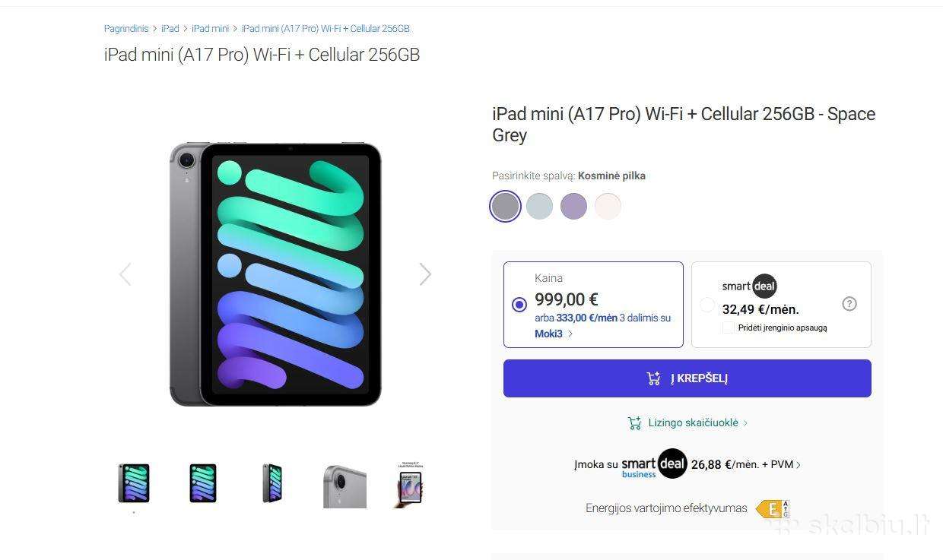Image resolution: width=943 pixels, height=560 pixels.
Task: Expand smart business 26,88 €/mėn. offer
Action: click(x=798, y=465)
